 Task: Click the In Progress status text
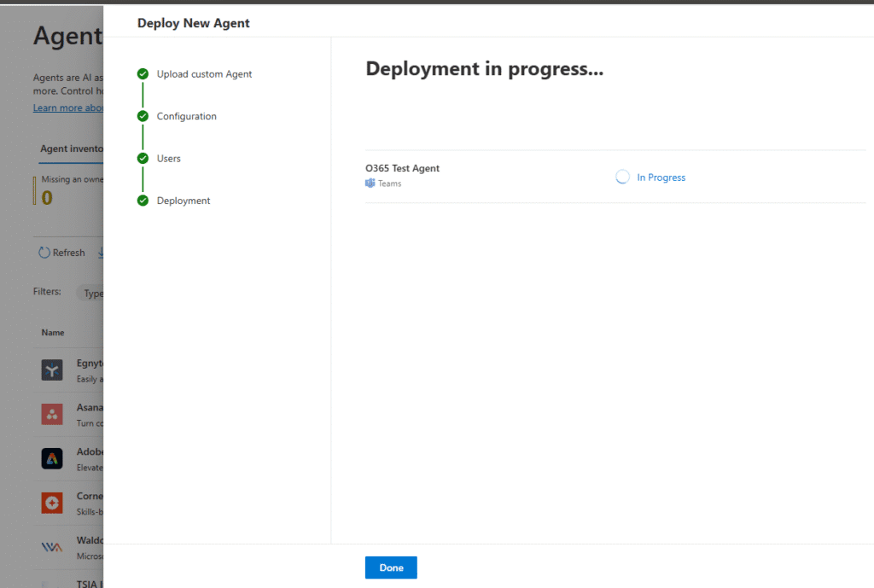[661, 178]
